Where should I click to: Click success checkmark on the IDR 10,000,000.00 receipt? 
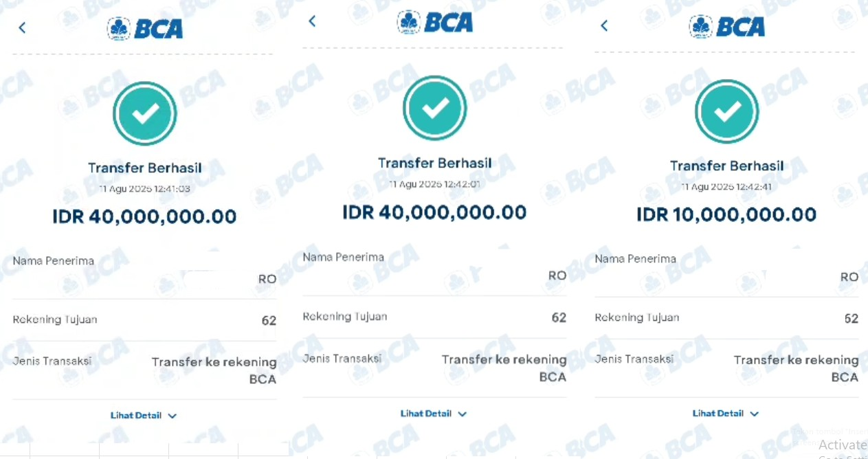pyautogui.click(x=727, y=111)
